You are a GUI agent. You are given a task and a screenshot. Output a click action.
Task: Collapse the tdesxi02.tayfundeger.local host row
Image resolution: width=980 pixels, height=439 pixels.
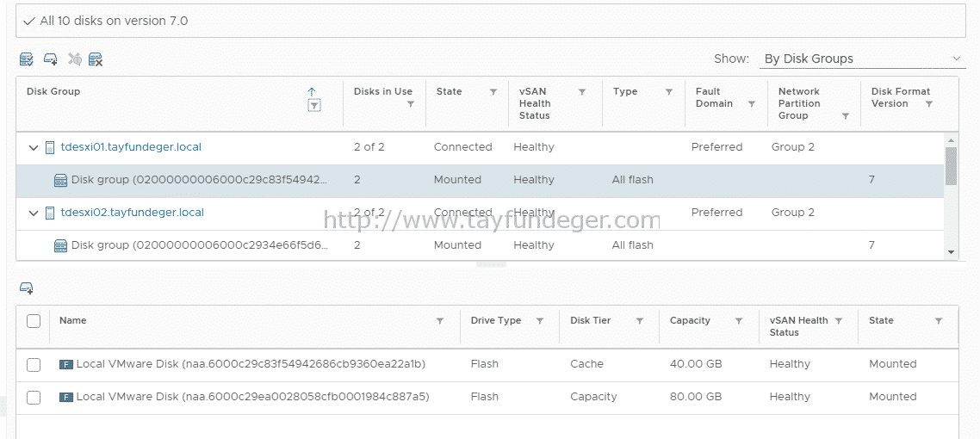pyautogui.click(x=33, y=213)
